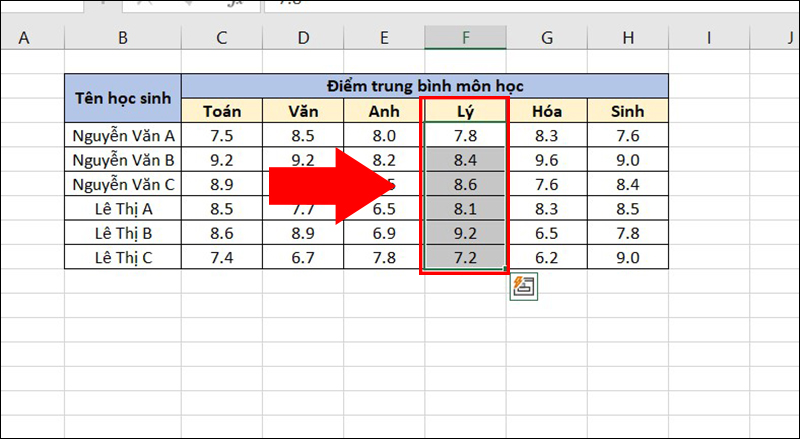This screenshot has height=439, width=800.
Task: Select Nguyễn Văn A's Sinh score 7.6
Action: pos(628,135)
